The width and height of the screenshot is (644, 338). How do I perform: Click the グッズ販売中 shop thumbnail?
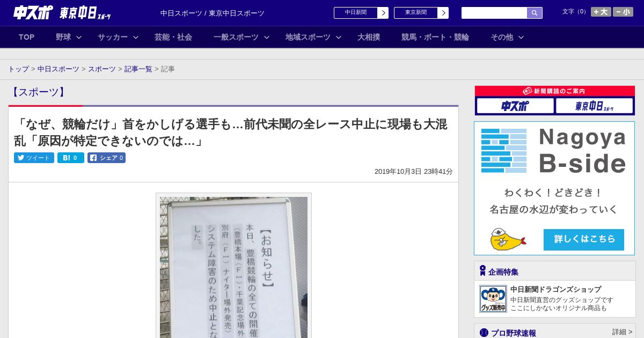coord(493,299)
